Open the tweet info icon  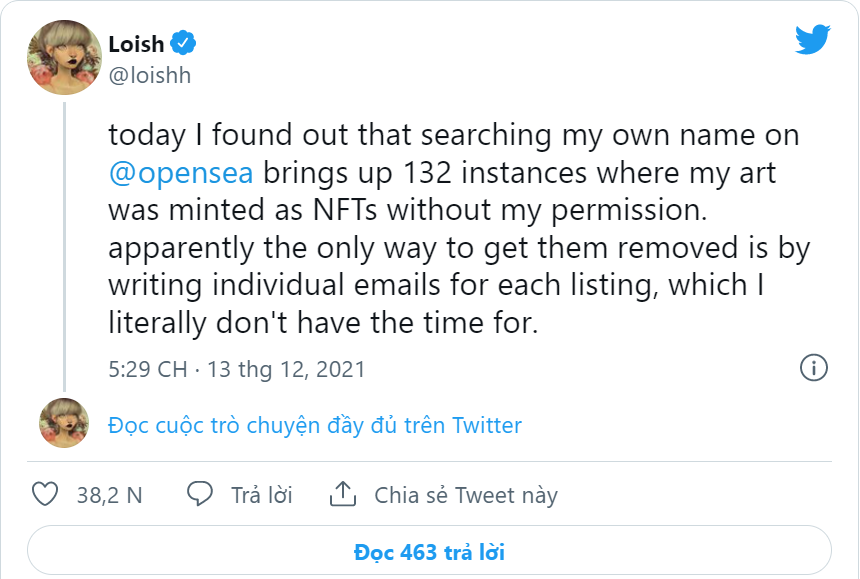(x=814, y=367)
